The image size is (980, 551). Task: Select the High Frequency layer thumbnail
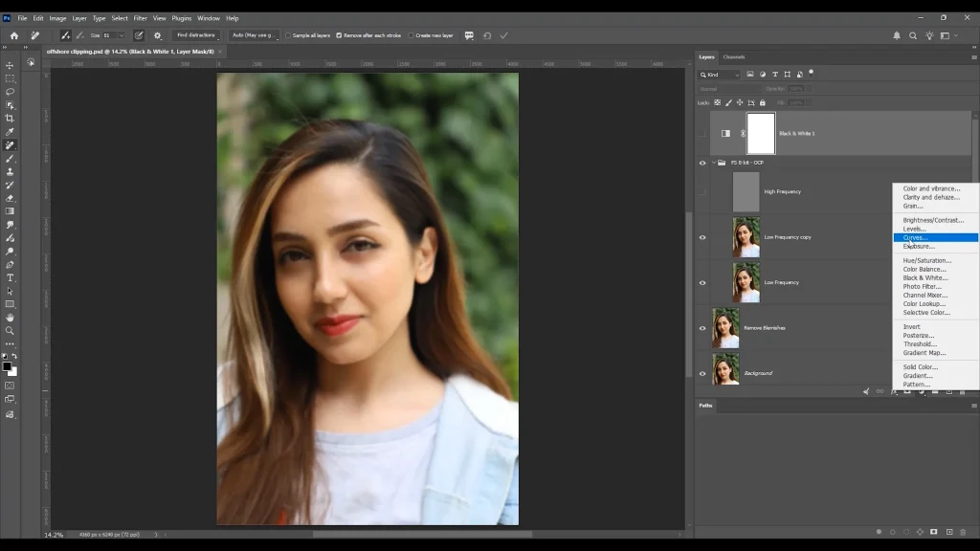(746, 191)
